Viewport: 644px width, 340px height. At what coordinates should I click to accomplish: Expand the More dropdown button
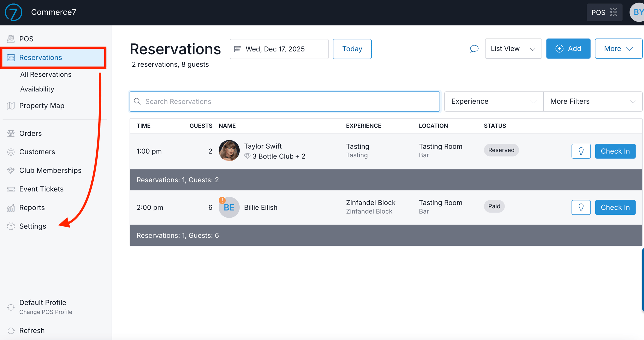pyautogui.click(x=618, y=49)
